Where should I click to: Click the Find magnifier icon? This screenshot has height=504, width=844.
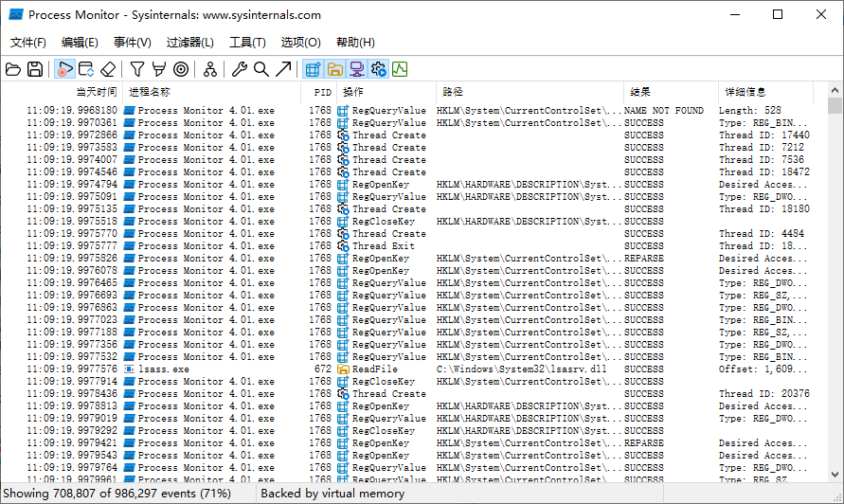pos(261,69)
